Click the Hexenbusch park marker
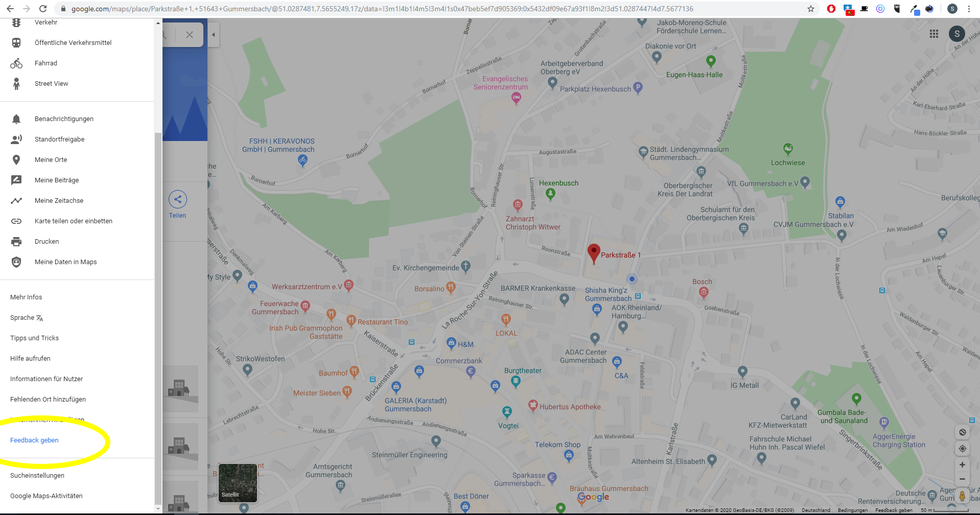This screenshot has width=980, height=515. coord(550,194)
